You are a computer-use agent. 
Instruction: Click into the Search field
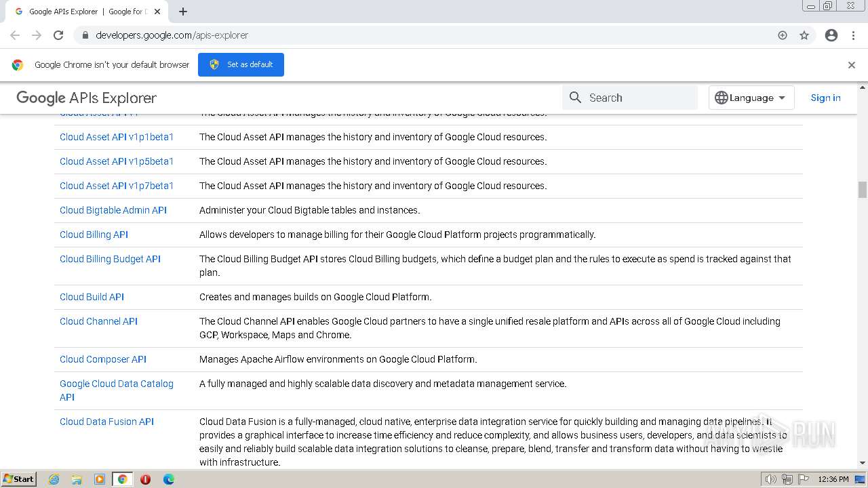630,98
